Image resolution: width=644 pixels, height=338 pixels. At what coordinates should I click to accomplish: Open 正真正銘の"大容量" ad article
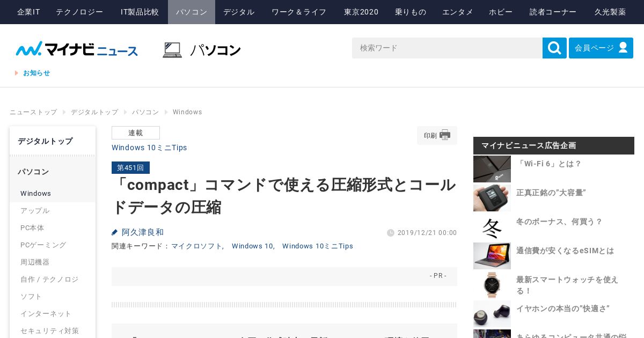(551, 193)
